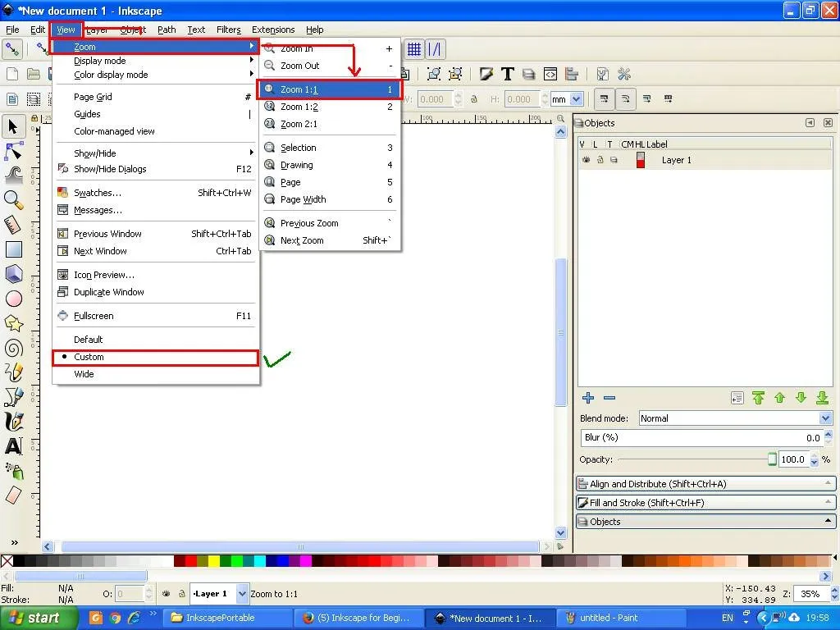The height and width of the screenshot is (630, 840).
Task: Switch to InkscapePortable taskbar button
Action: coord(228,619)
